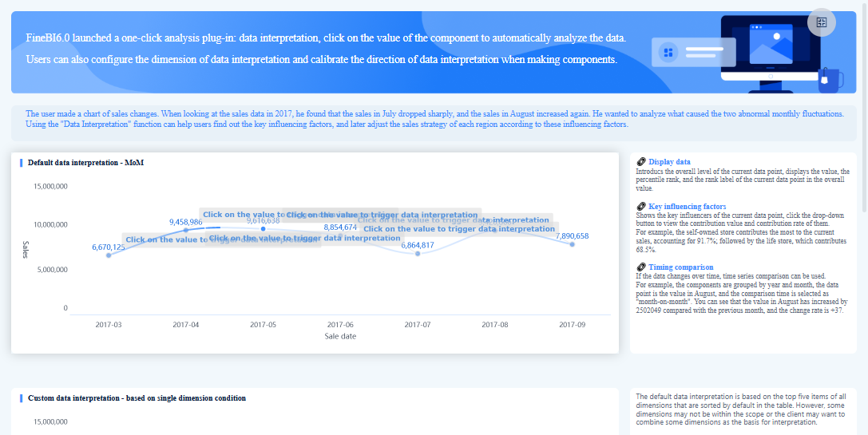Screen dimensions: 868x435
Task: Click the 2017-04 data point on the line
Action: pos(186,230)
